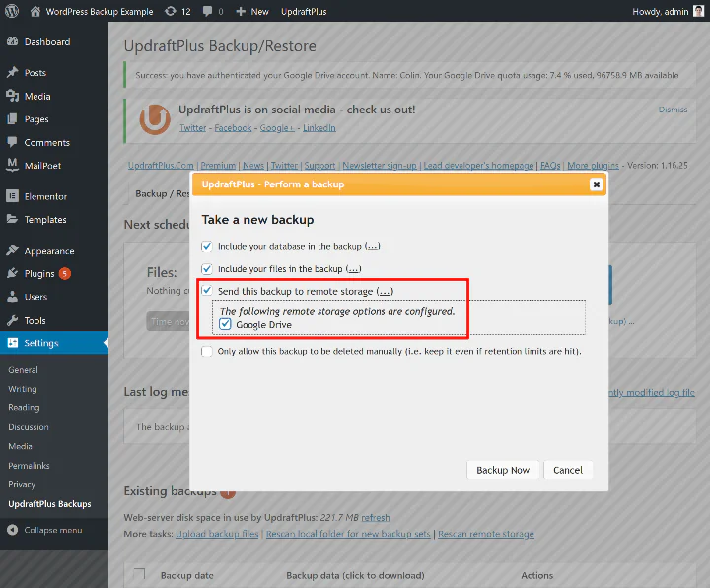Click the Collapse menu arrow icon

click(12, 530)
